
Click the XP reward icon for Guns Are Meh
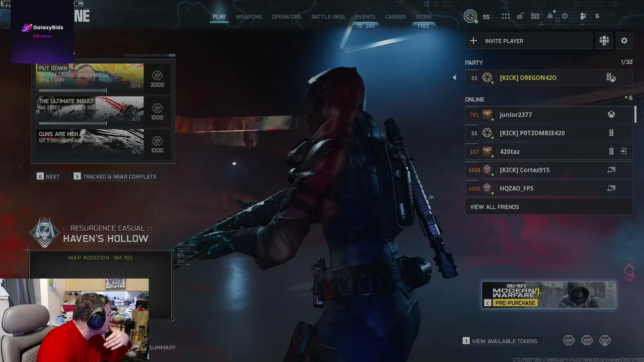click(x=157, y=141)
